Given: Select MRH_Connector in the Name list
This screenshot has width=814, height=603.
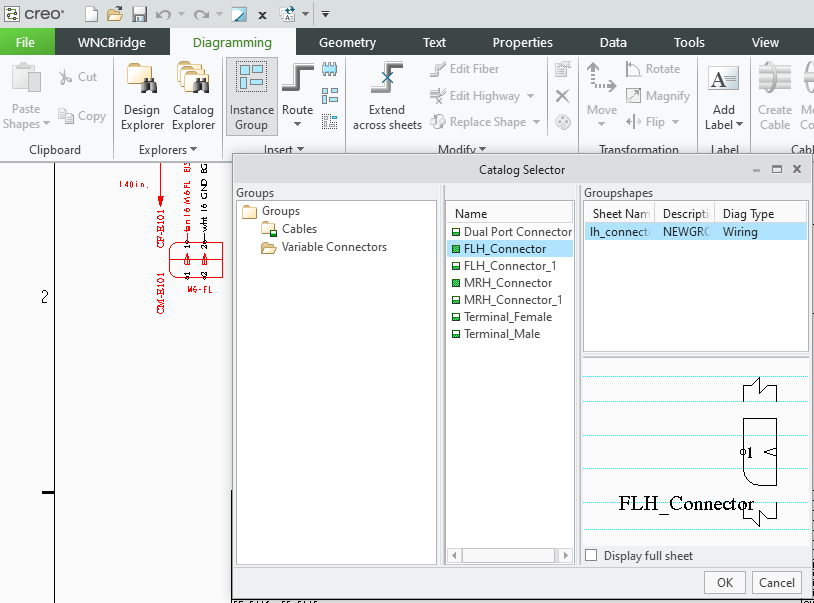Looking at the screenshot, I should [507, 283].
